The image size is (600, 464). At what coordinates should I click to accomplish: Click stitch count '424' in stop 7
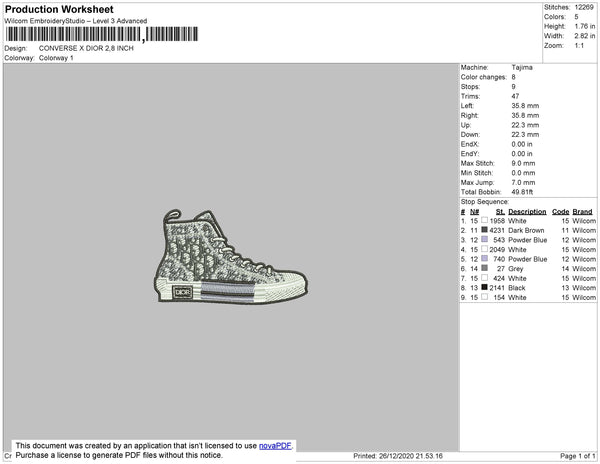499,278
